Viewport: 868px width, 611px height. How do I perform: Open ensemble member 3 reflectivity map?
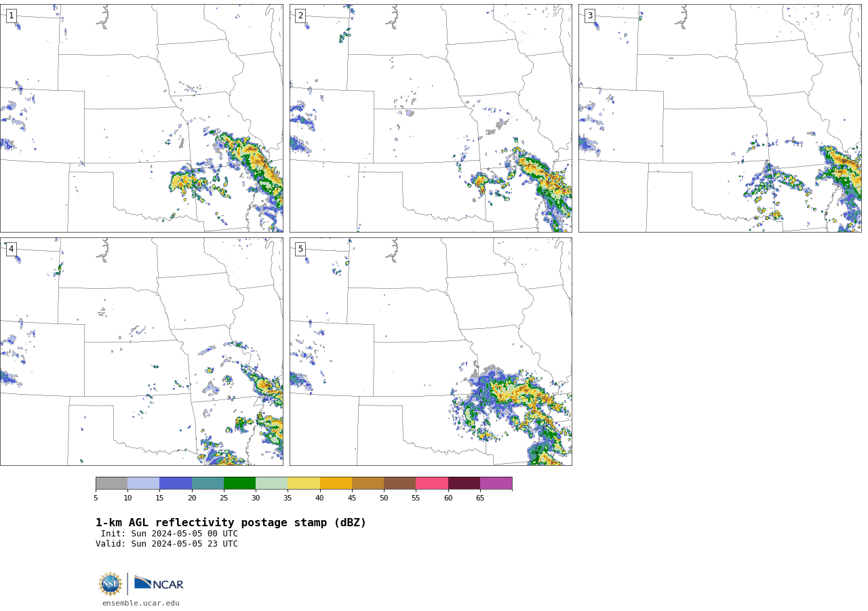(x=720, y=118)
